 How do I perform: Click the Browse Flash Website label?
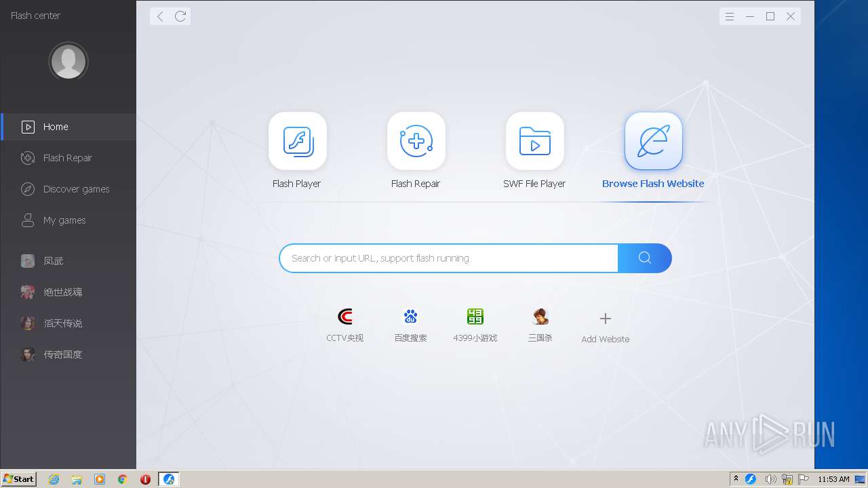point(653,184)
